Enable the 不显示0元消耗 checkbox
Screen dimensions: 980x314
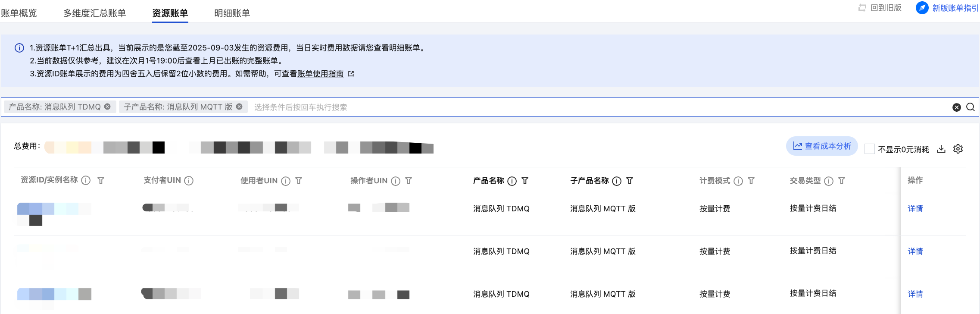[869, 149]
